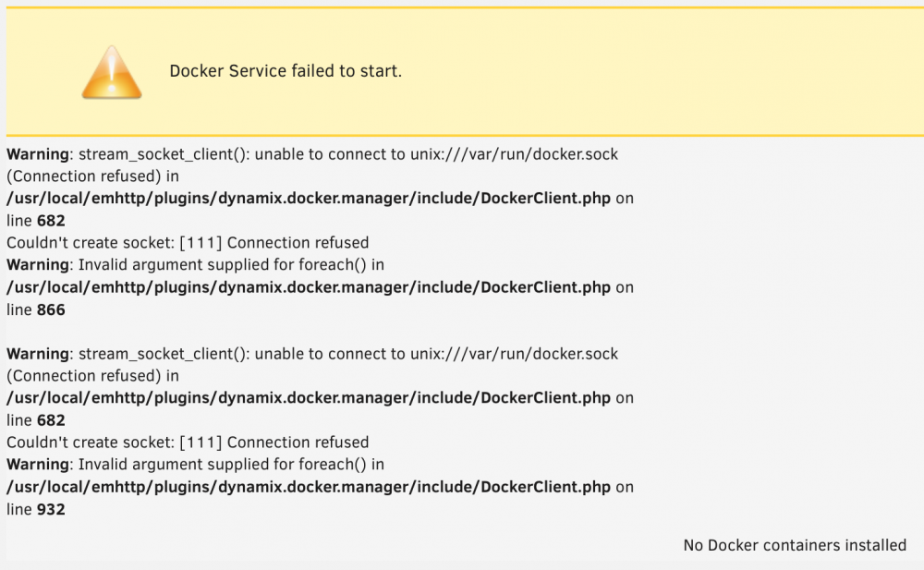Click the first 'stream_socket_client()' warning text
Image resolution: width=924 pixels, height=570 pixels.
click(x=164, y=154)
